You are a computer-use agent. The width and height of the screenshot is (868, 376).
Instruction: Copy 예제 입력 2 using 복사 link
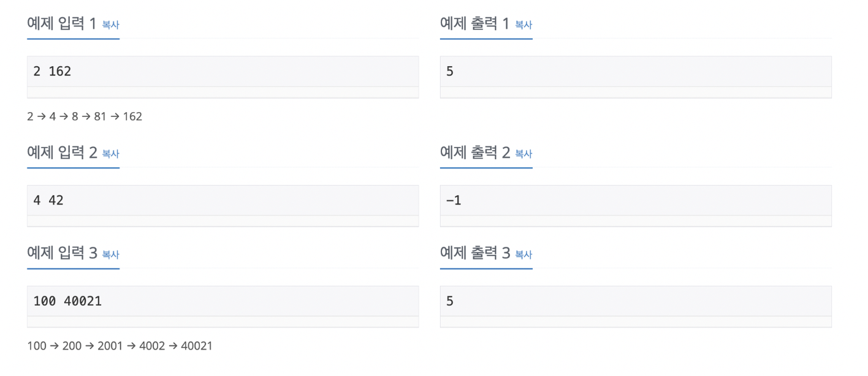(110, 154)
